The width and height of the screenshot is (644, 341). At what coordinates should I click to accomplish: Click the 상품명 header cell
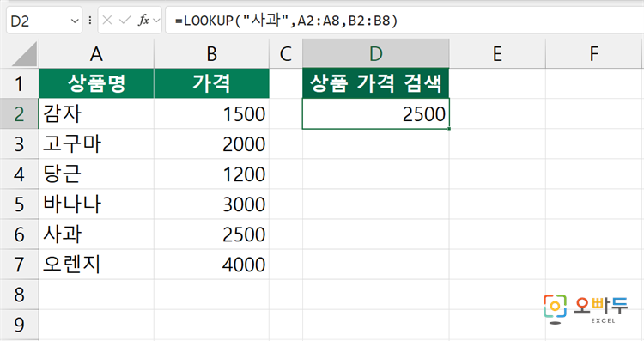96,83
